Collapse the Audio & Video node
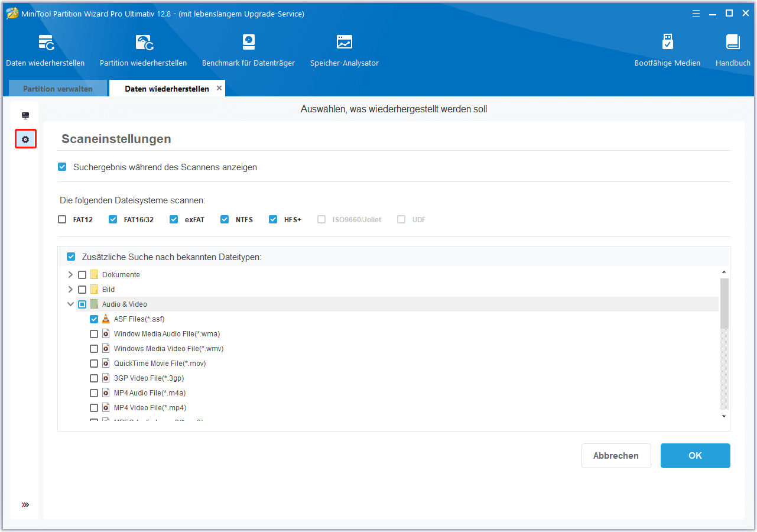757x532 pixels. coord(71,304)
